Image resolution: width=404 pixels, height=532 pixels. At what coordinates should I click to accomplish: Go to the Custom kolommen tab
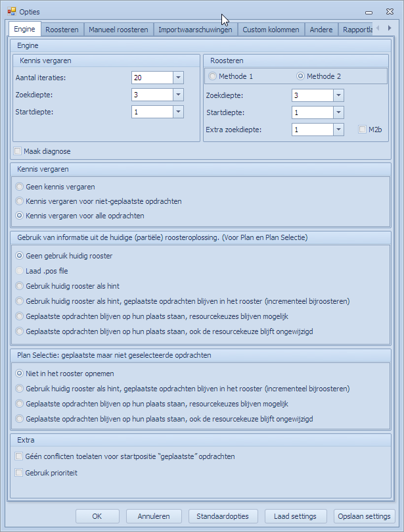271,30
